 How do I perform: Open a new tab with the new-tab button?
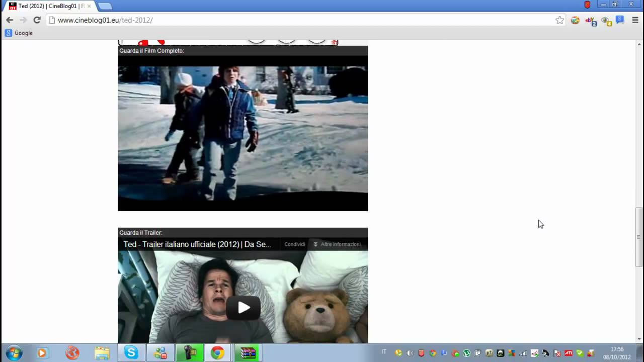[x=105, y=6]
